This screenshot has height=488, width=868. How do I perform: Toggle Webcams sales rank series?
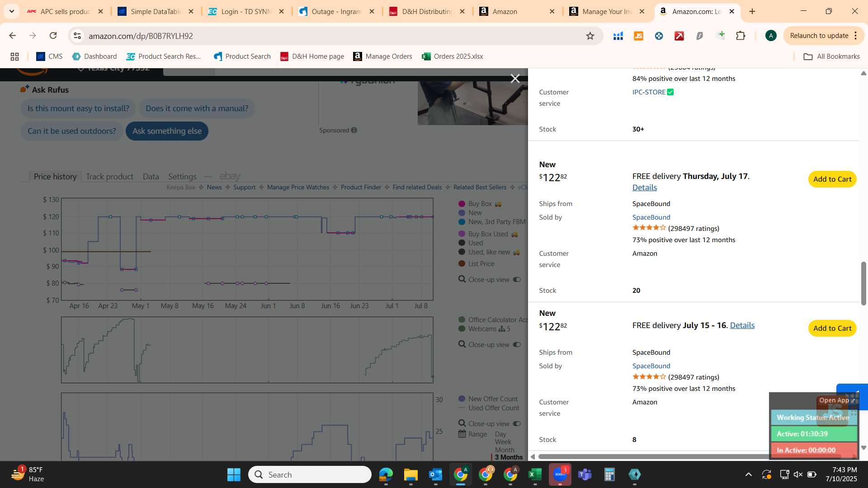click(484, 329)
